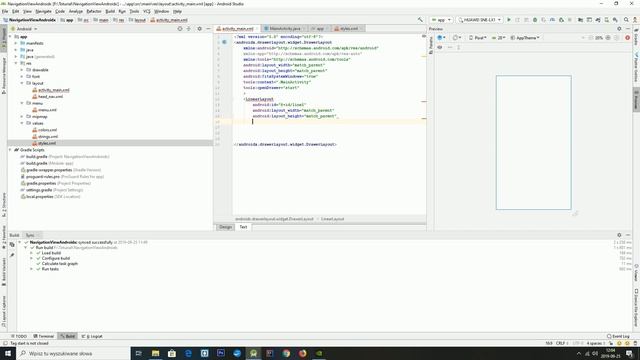Screen dimensions: 640x360
Task: Open the HUAWEI device selector dropdown
Action: tap(480, 20)
